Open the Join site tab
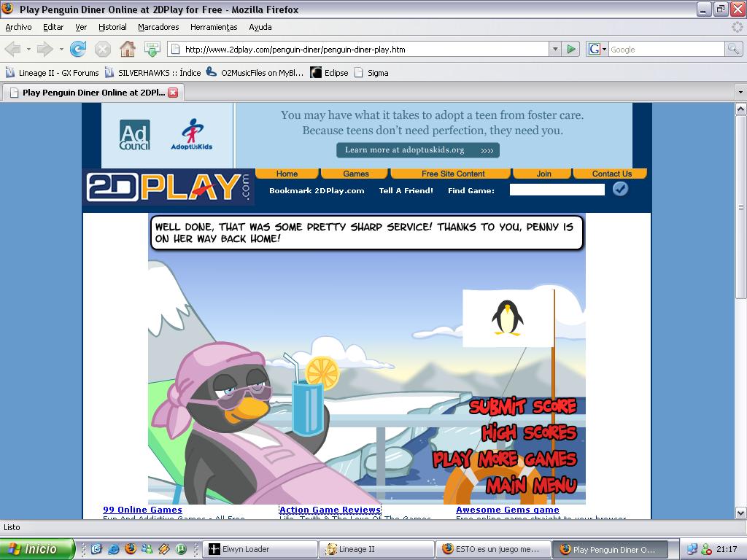 pyautogui.click(x=543, y=174)
